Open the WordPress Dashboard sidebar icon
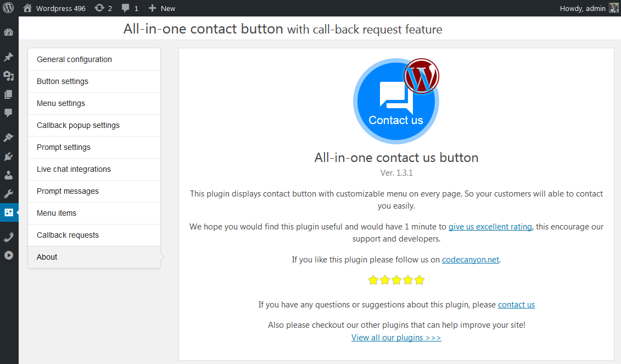This screenshot has height=364, width=621. point(8,32)
